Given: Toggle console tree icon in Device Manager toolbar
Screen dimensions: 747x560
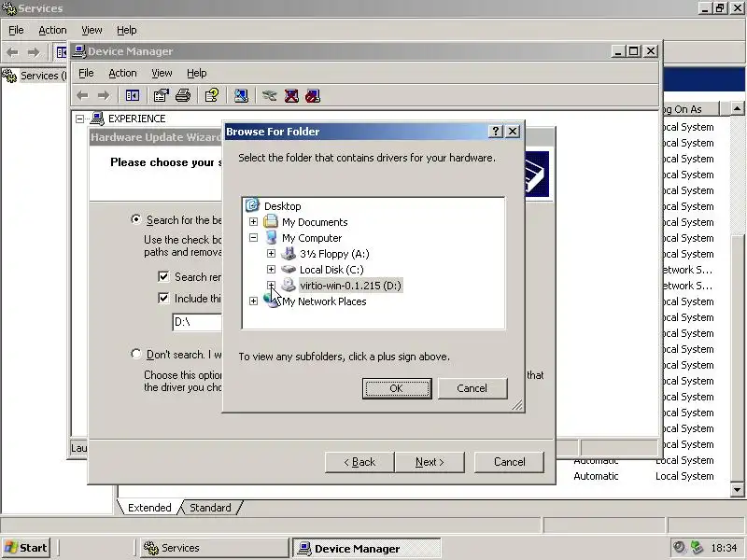Looking at the screenshot, I should point(133,96).
